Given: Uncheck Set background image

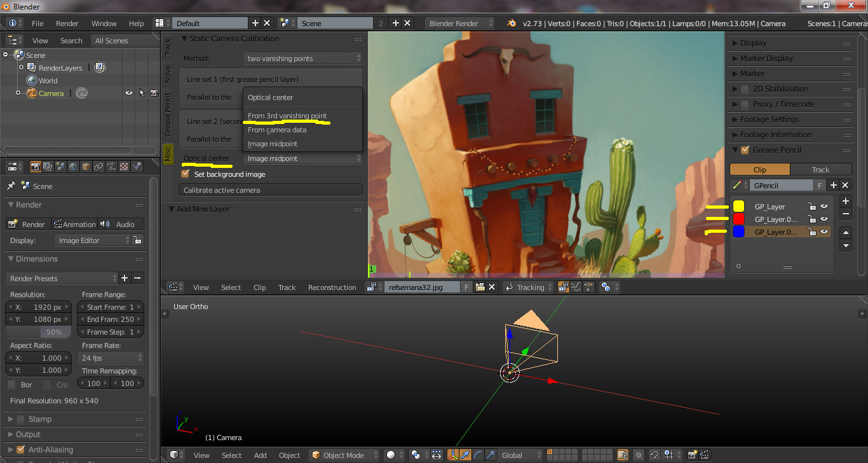Looking at the screenshot, I should click(186, 174).
